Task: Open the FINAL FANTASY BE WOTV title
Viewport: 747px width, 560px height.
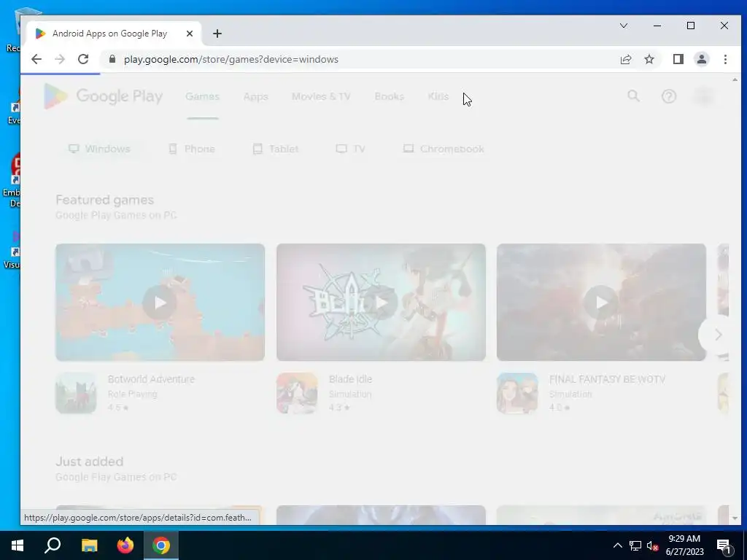Action: tap(607, 379)
